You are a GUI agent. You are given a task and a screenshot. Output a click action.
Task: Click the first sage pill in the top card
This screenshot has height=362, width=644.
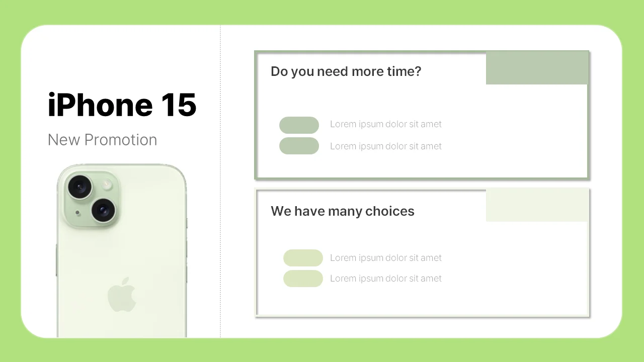[x=299, y=125]
